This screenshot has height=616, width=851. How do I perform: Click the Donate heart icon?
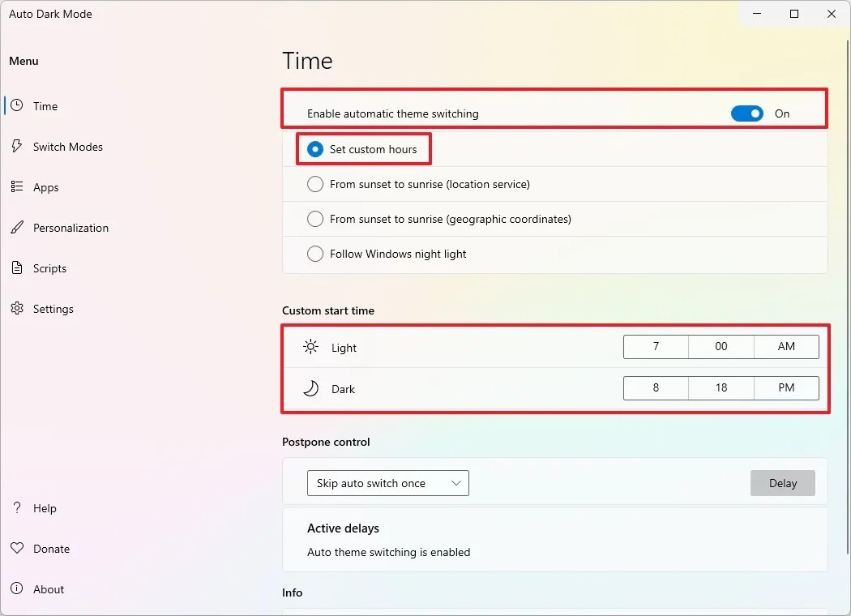(16, 549)
